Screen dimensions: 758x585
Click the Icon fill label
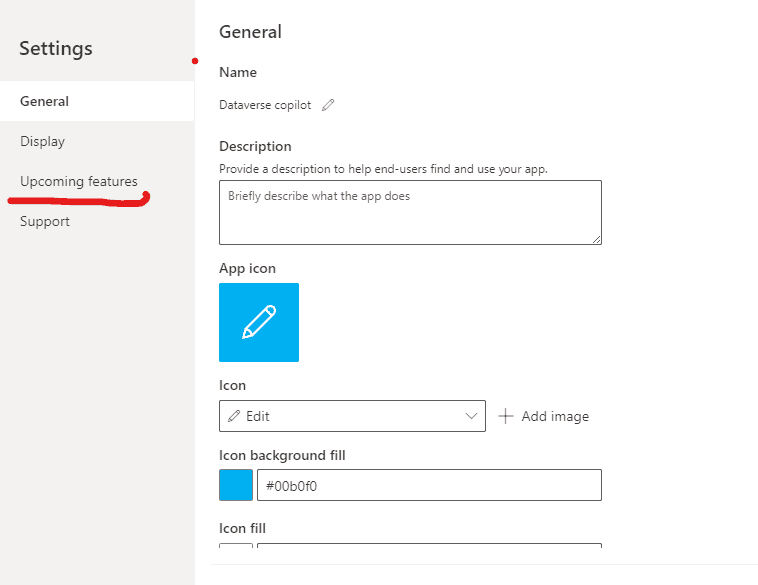(242, 528)
